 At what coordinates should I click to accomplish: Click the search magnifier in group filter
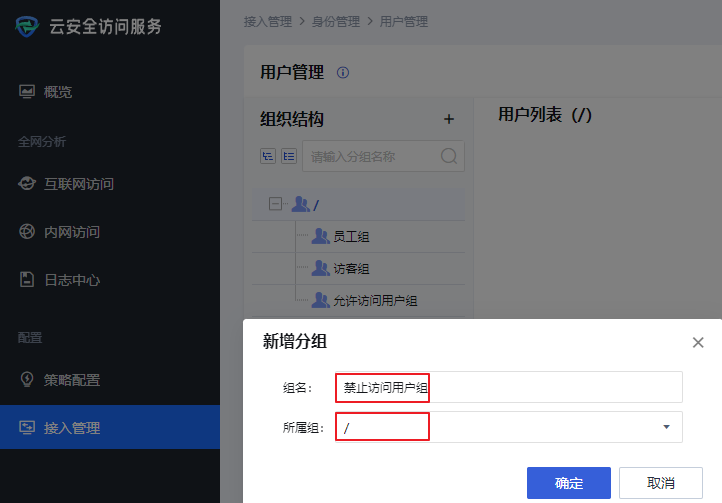click(x=449, y=156)
